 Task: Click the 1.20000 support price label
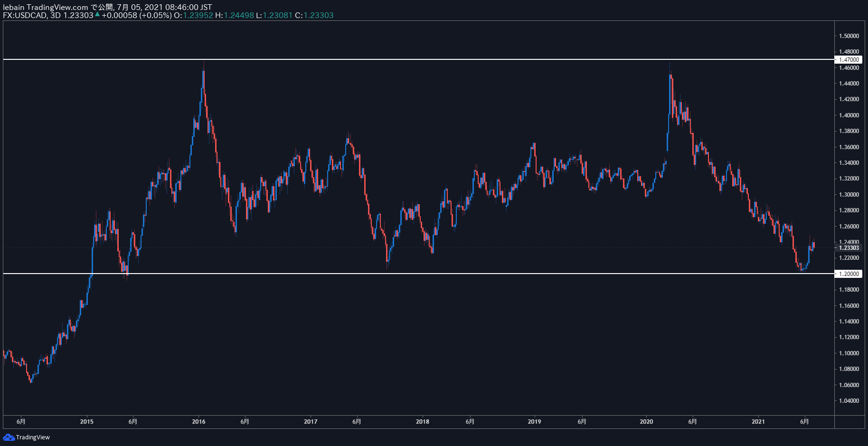point(849,274)
